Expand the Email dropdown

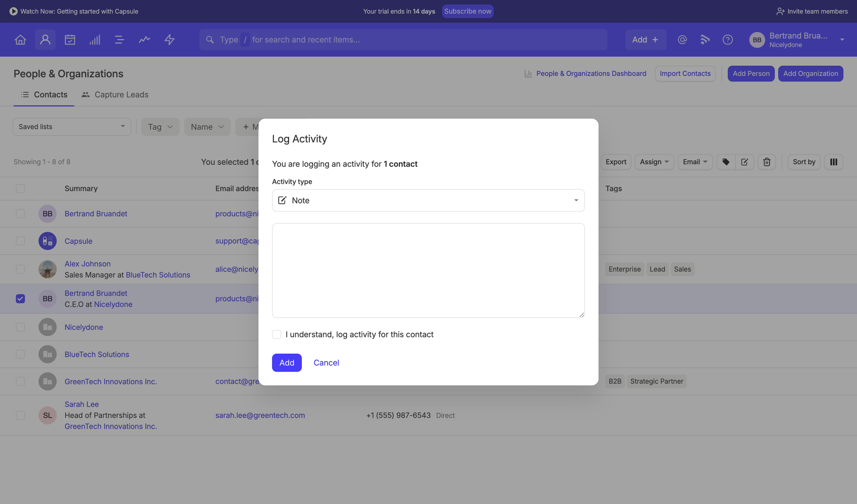click(695, 162)
